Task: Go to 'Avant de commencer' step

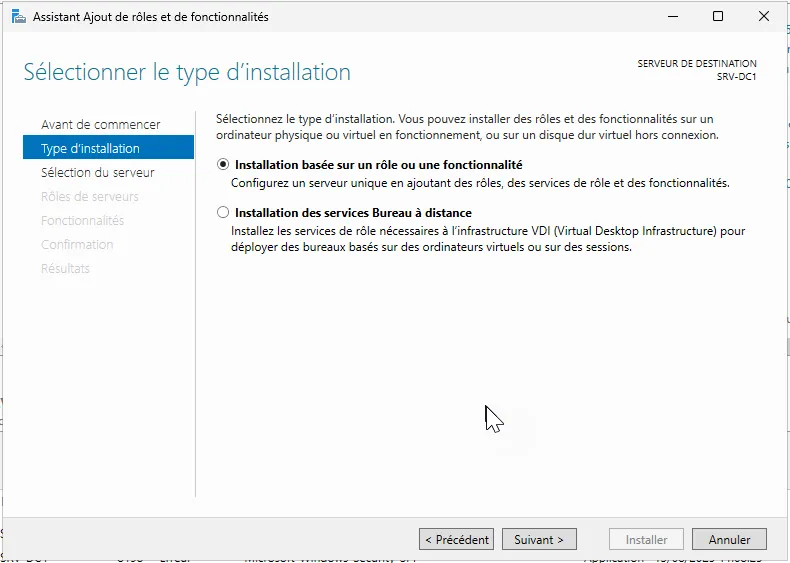Action: 101,124
